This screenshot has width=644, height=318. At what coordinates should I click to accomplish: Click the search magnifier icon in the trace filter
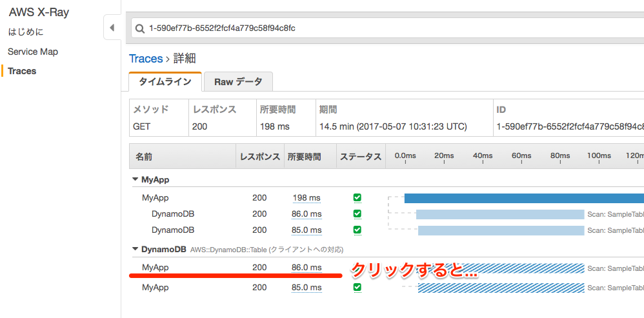[139, 29]
